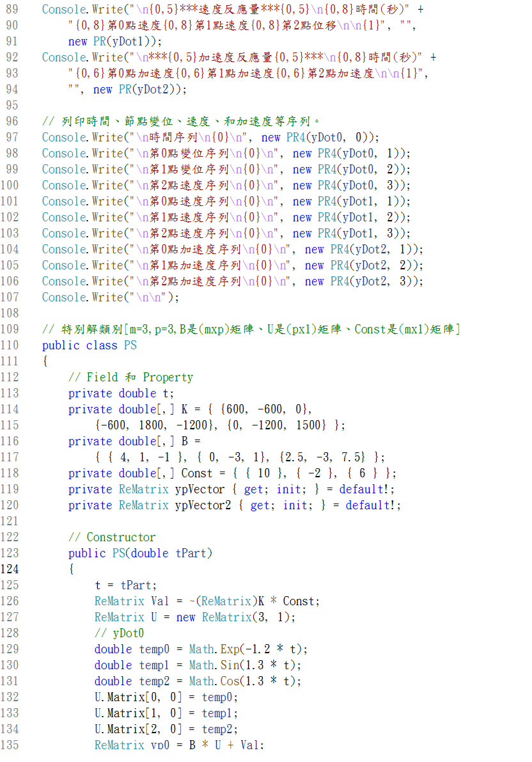
Task: Click the comment '// Field 和 Property'
Action: tap(130, 377)
